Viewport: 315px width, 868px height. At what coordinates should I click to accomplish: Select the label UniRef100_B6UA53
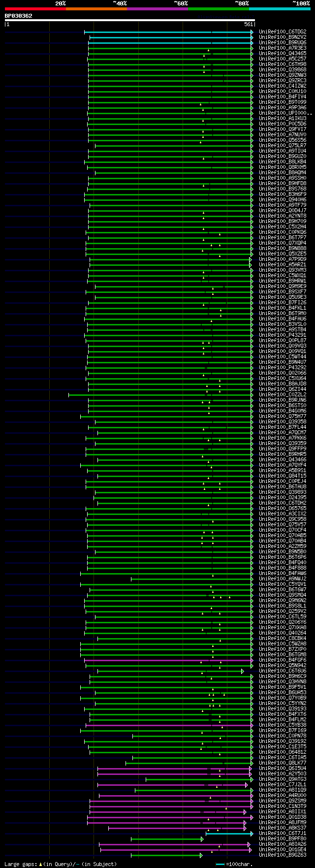(283, 692)
